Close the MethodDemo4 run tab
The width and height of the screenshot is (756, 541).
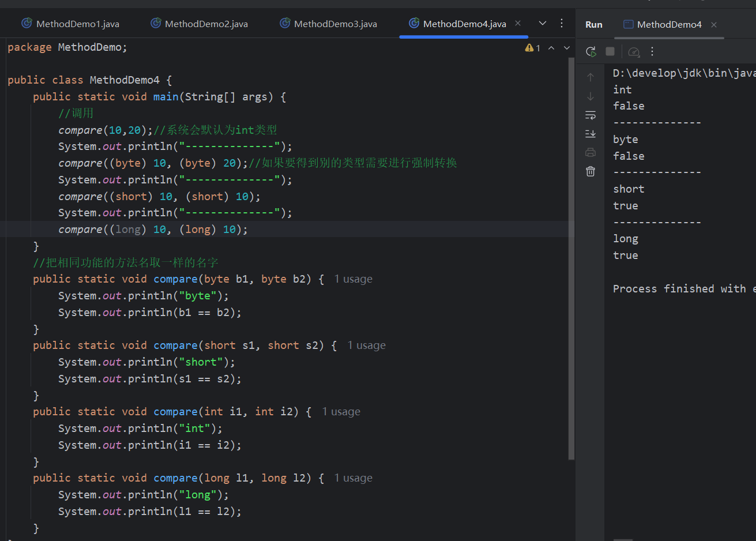714,24
